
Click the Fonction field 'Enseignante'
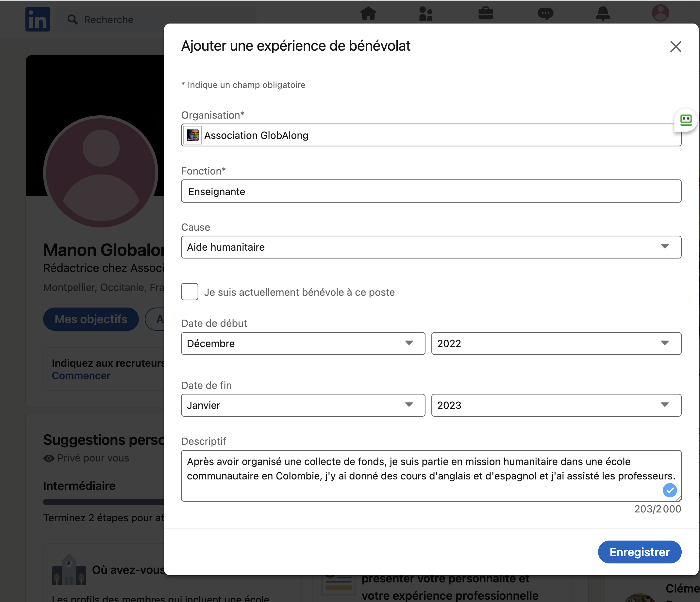pyautogui.click(x=431, y=192)
